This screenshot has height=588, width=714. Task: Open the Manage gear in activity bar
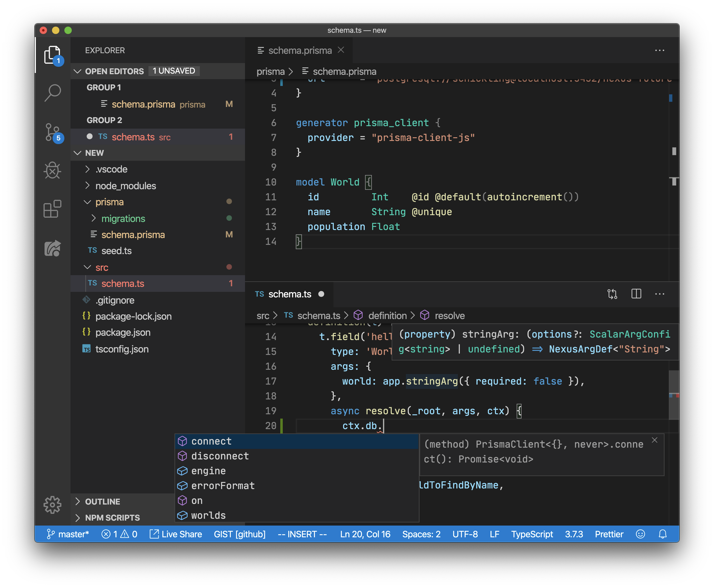click(53, 505)
